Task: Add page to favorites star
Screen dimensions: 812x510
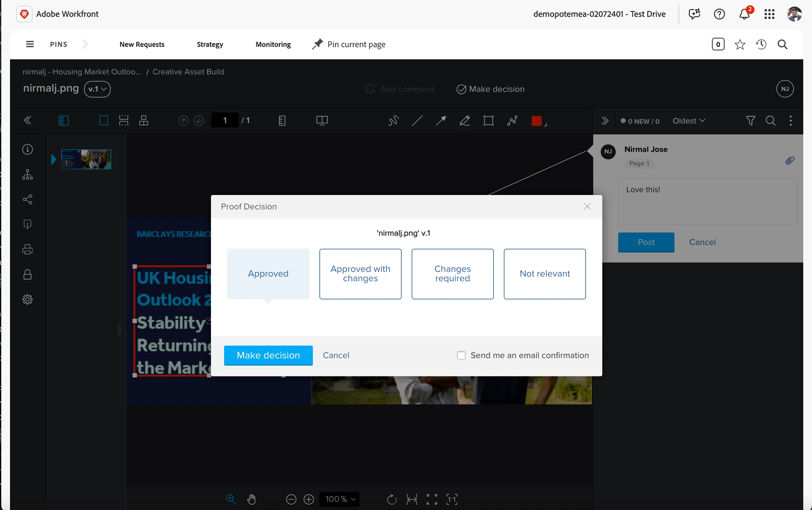Action: point(740,44)
